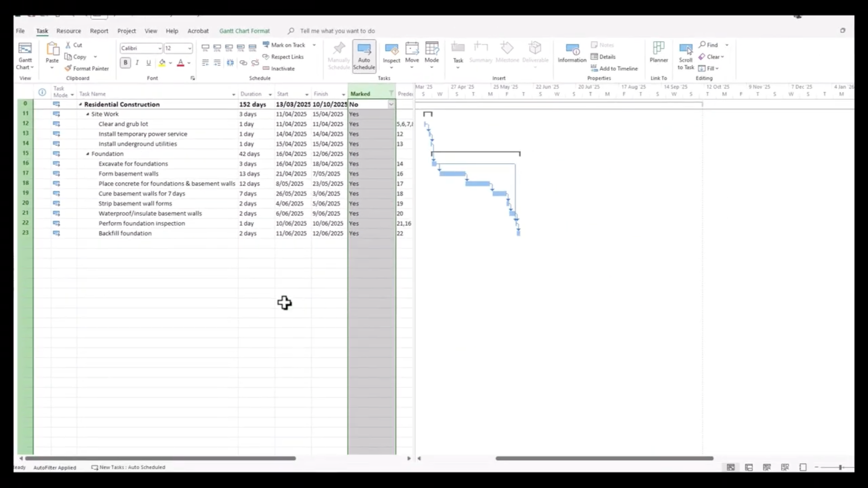The image size is (868, 488).
Task: Open the Marked column filter dropdown
Action: coord(391,94)
